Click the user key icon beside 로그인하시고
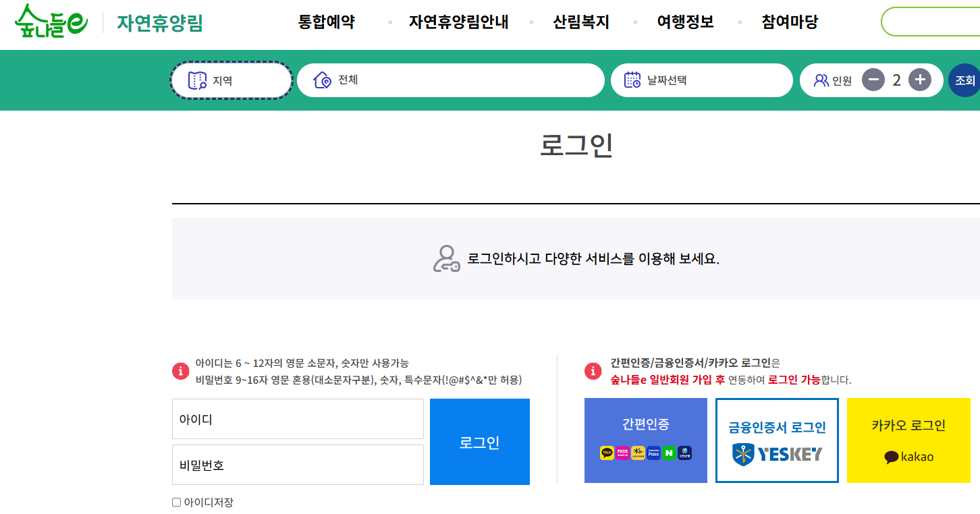 446,259
